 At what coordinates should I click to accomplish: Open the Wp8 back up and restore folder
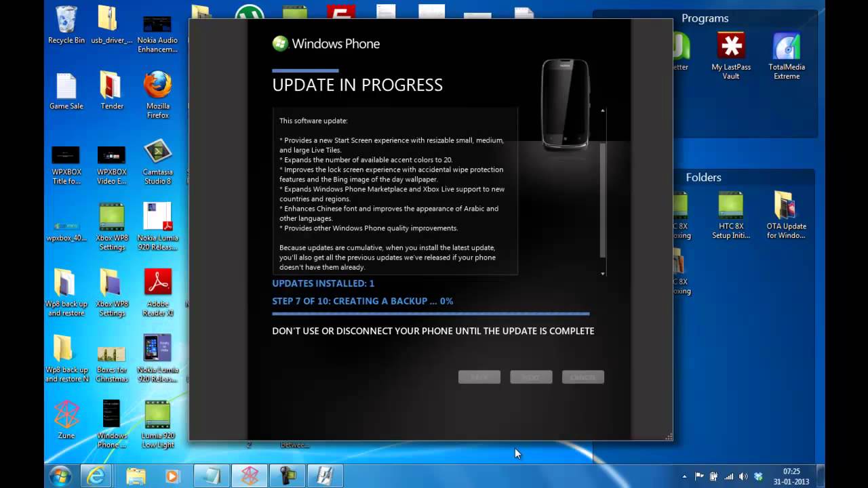pyautogui.click(x=66, y=293)
